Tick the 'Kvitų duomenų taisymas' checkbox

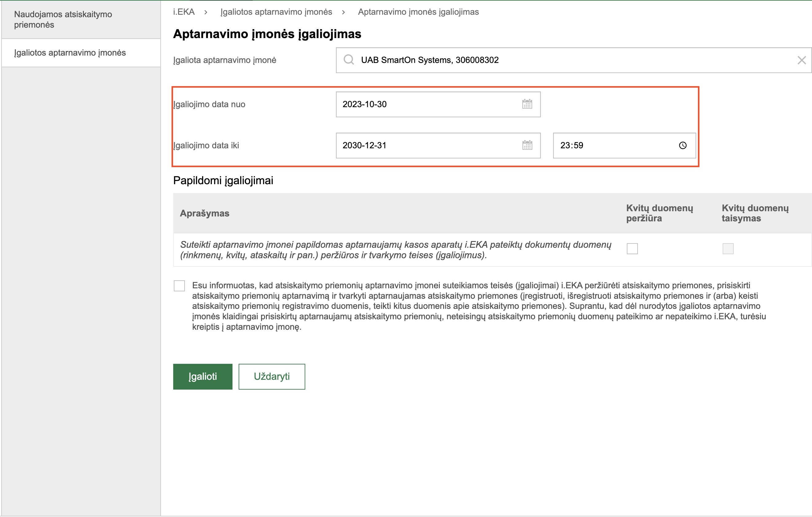pos(728,249)
